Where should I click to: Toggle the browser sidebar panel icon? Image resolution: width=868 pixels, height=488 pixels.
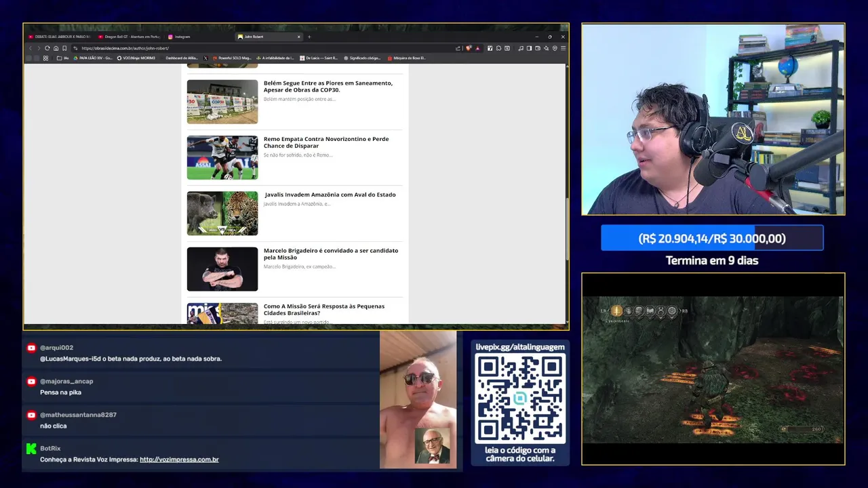pyautogui.click(x=529, y=48)
